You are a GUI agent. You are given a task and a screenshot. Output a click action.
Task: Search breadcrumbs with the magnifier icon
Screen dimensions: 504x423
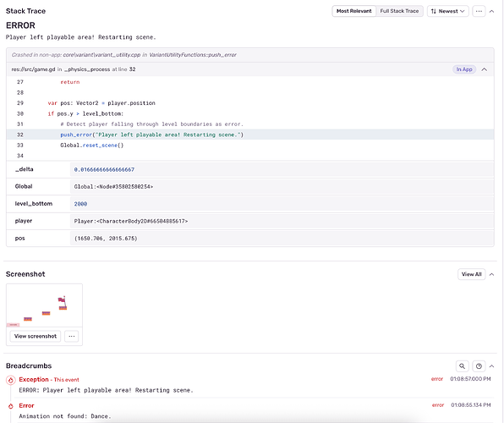pos(462,366)
